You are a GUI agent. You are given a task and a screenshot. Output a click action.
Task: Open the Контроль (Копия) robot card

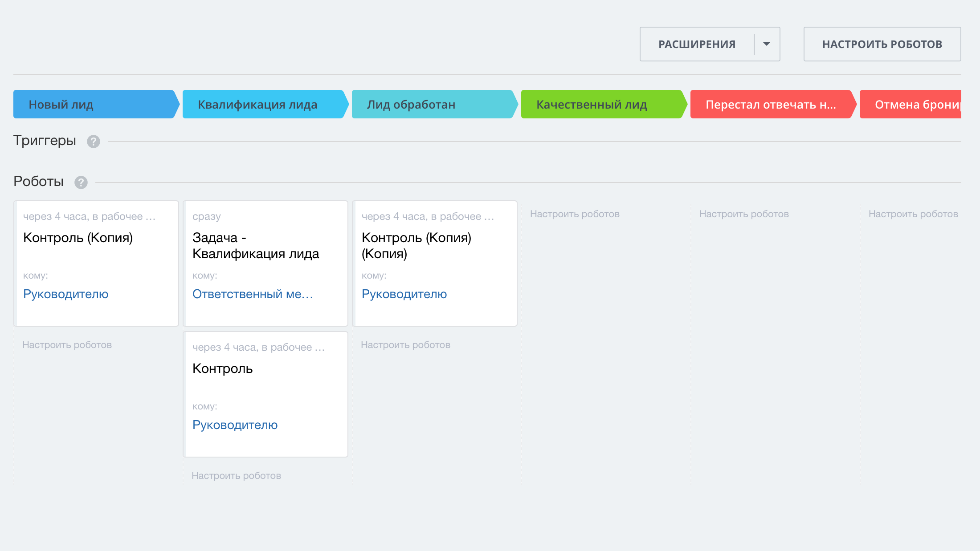[x=78, y=238]
